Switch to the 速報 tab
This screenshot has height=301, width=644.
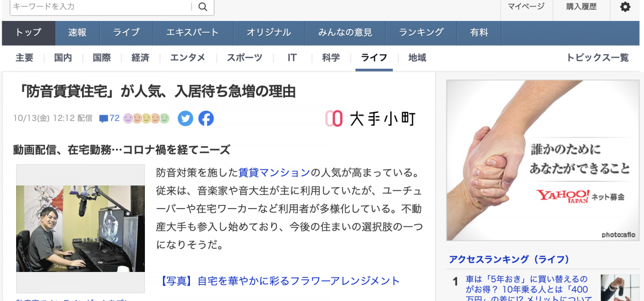coord(77,33)
